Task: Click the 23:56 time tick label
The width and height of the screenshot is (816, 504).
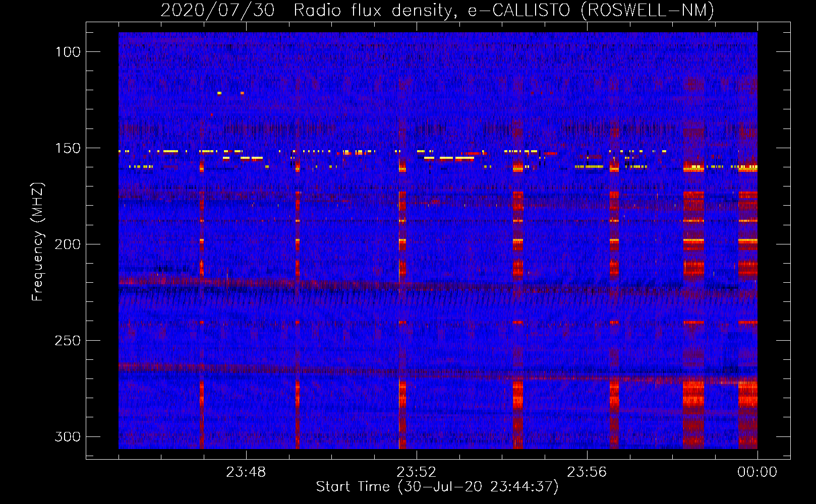Action: click(587, 472)
